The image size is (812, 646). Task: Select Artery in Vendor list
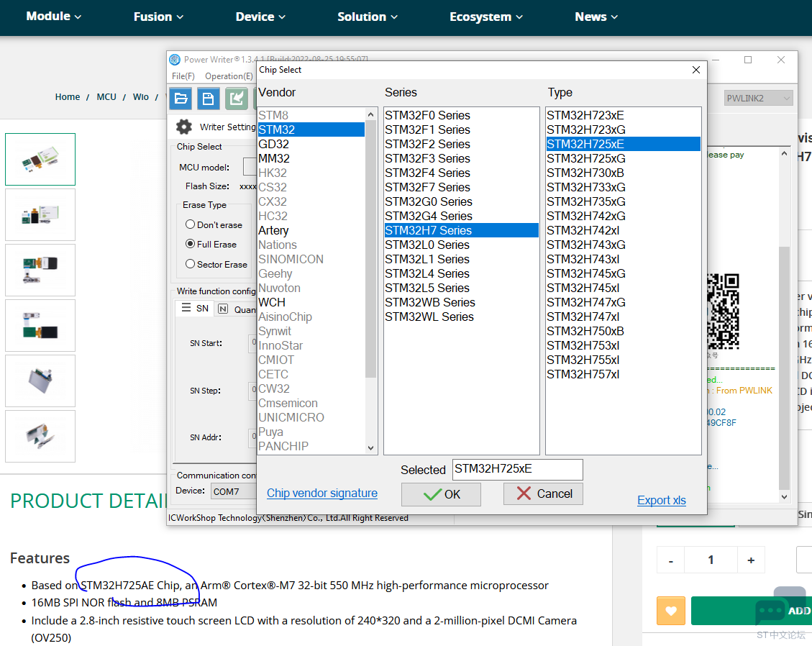311,230
